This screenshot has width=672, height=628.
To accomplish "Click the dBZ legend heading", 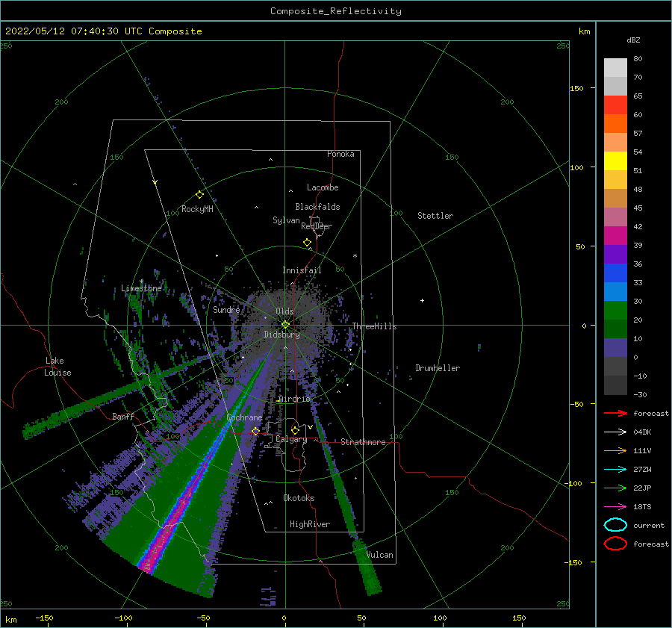I will point(633,40).
